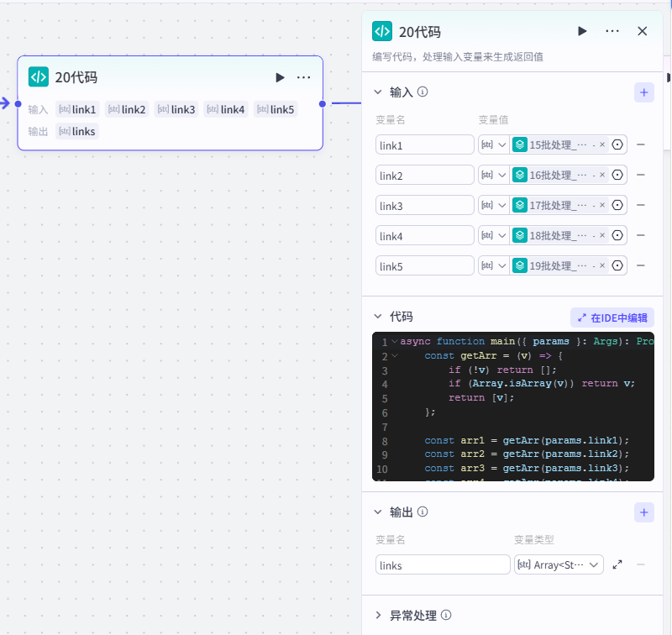Open type dropdown for link5
This screenshot has width=672, height=635.
(494, 265)
